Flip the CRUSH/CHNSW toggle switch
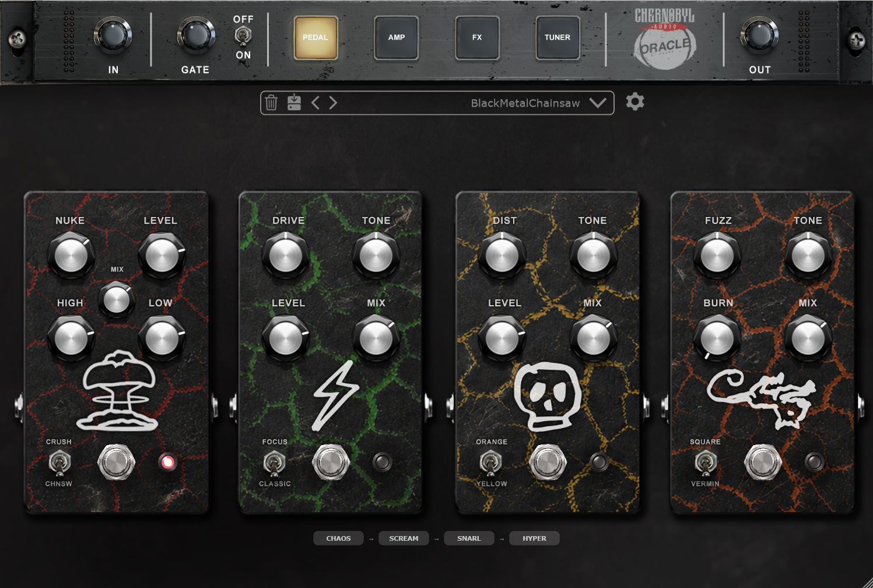Viewport: 873px width, 588px height. (58, 463)
